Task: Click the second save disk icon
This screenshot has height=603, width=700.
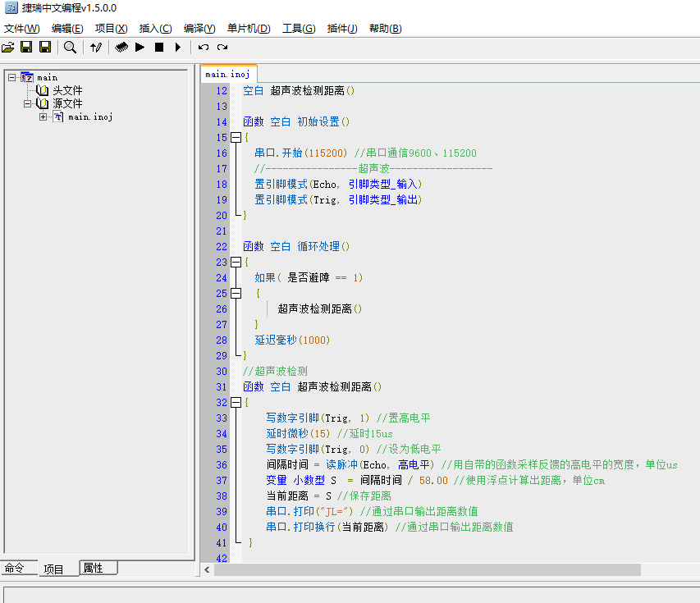Action: click(x=45, y=48)
